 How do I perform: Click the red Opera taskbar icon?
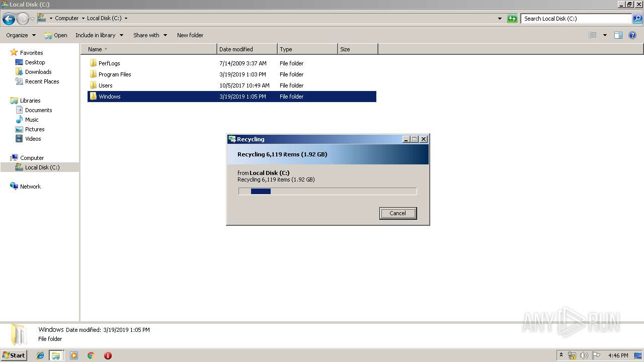coord(108,355)
